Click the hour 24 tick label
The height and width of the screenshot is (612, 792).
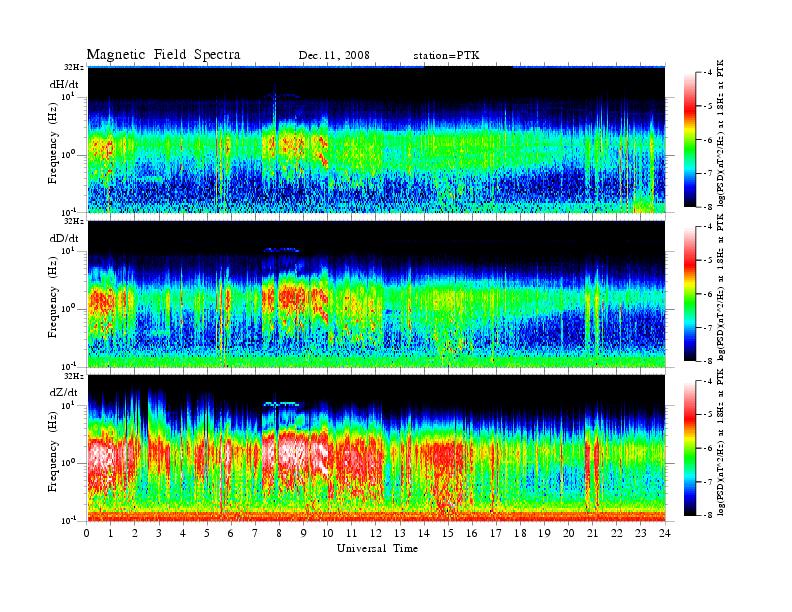pyautogui.click(x=665, y=533)
